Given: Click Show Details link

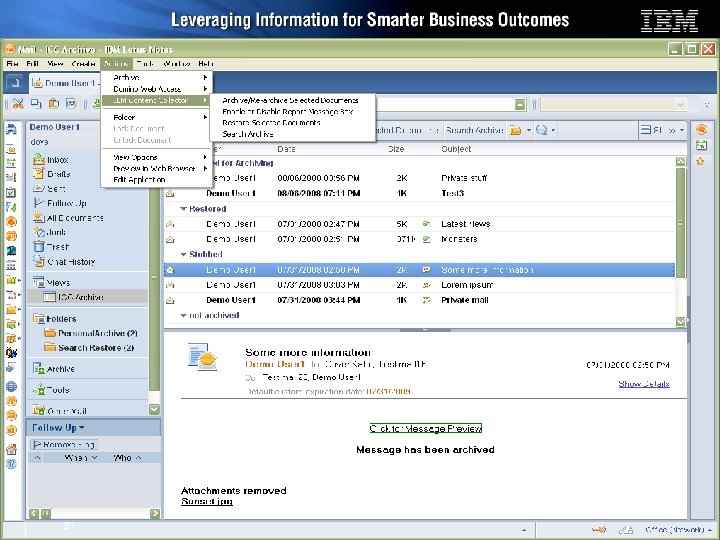Looking at the screenshot, I should (644, 384).
